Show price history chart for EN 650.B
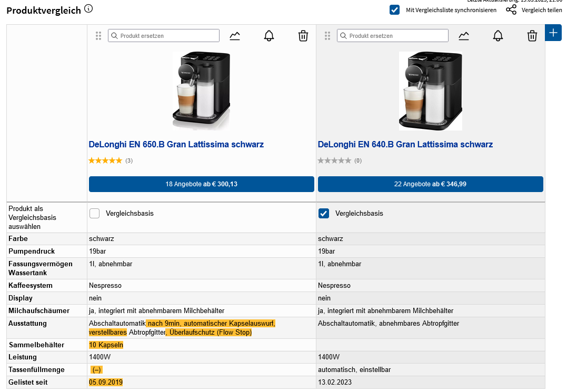 coord(235,36)
